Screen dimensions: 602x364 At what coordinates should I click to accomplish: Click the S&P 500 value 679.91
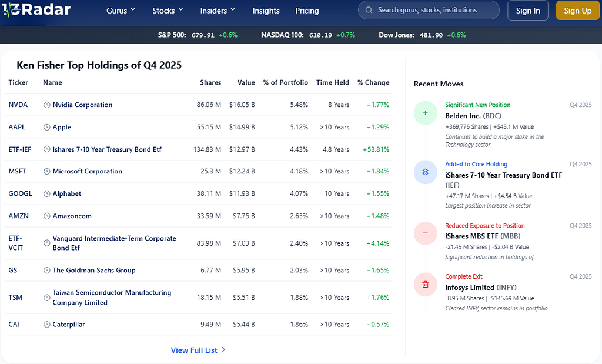coord(203,35)
